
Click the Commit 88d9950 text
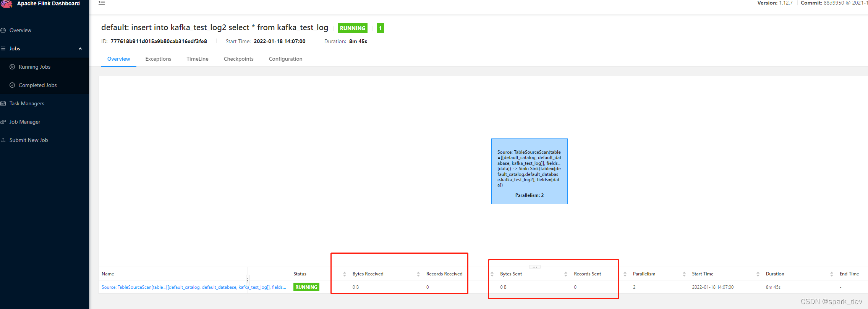coord(834,3)
